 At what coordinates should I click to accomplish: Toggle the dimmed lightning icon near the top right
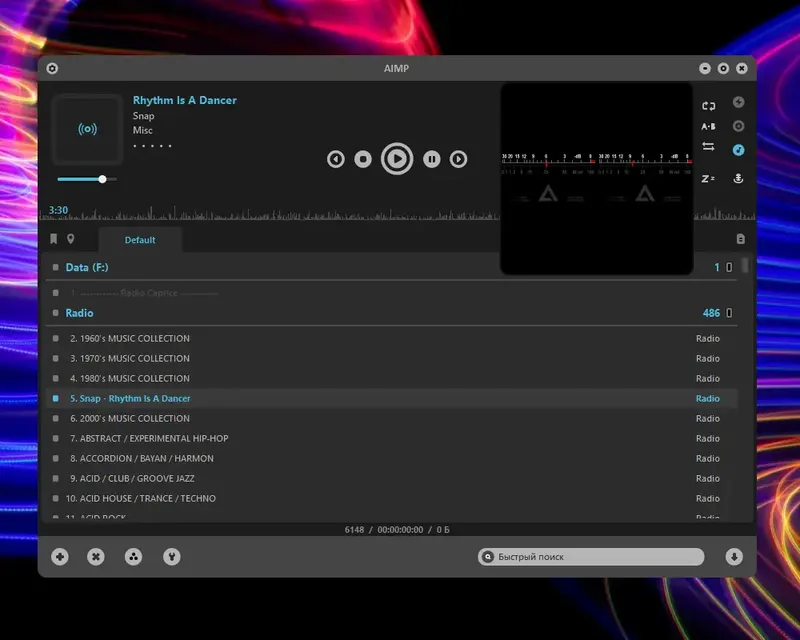point(738,102)
